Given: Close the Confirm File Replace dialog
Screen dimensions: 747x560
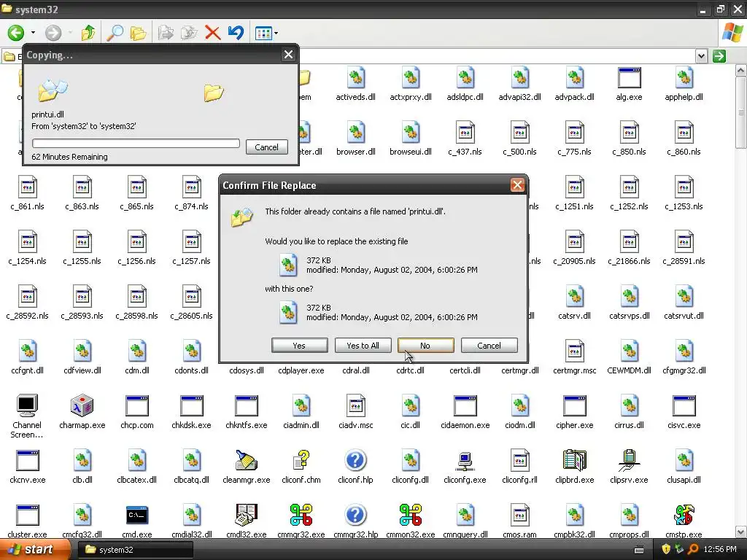Looking at the screenshot, I should pyautogui.click(x=517, y=184).
